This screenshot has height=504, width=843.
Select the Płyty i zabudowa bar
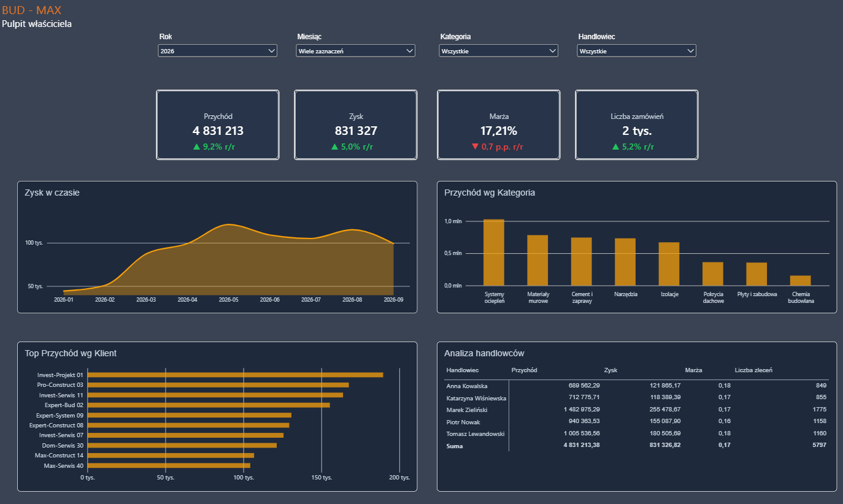pos(756,274)
